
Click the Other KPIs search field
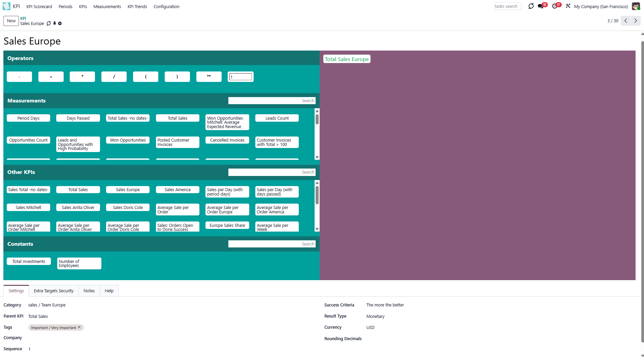tap(271, 172)
